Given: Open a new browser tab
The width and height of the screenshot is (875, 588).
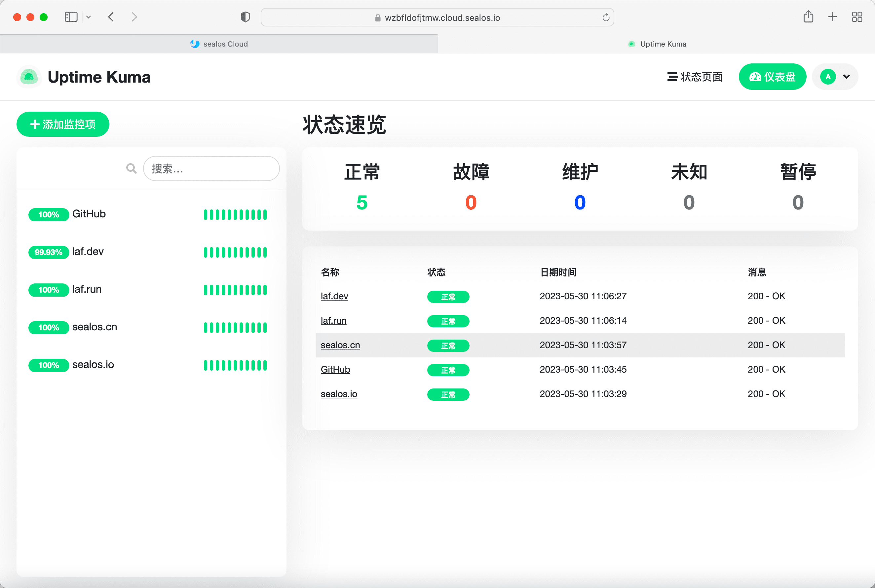Looking at the screenshot, I should click(833, 17).
